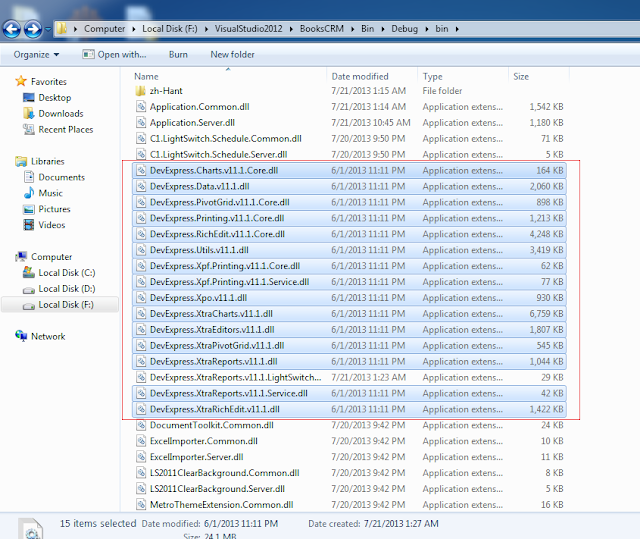
Task: Select DevExpress.PivotGrid.v11.1.Core.dll file icon
Action: tap(141, 202)
